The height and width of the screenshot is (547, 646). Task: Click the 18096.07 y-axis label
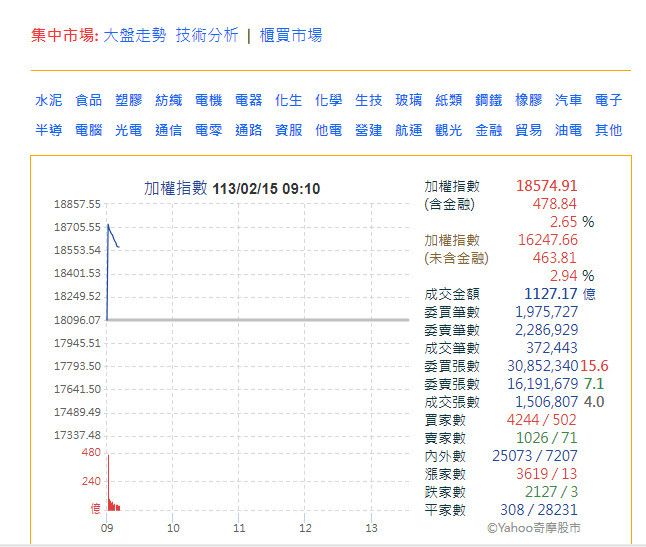point(77,320)
